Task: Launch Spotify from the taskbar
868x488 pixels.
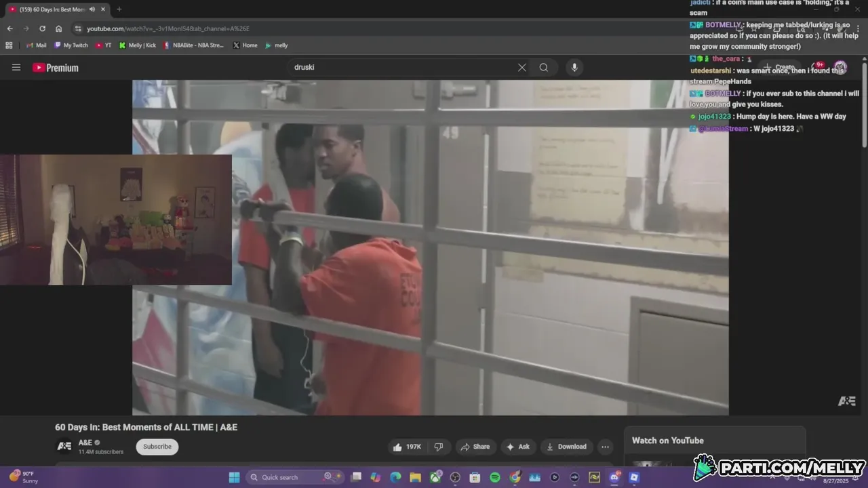Action: 495,477
